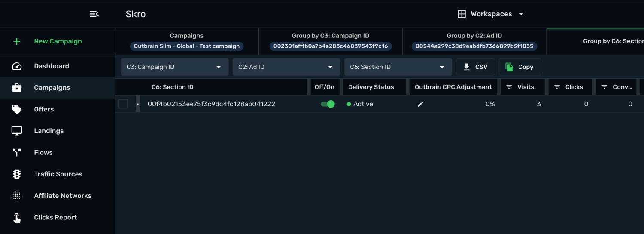Tick the checkbox for section 00f4b02153ee75f3c9dc4fc128ab041222
The height and width of the screenshot is (234, 644).
(x=123, y=104)
